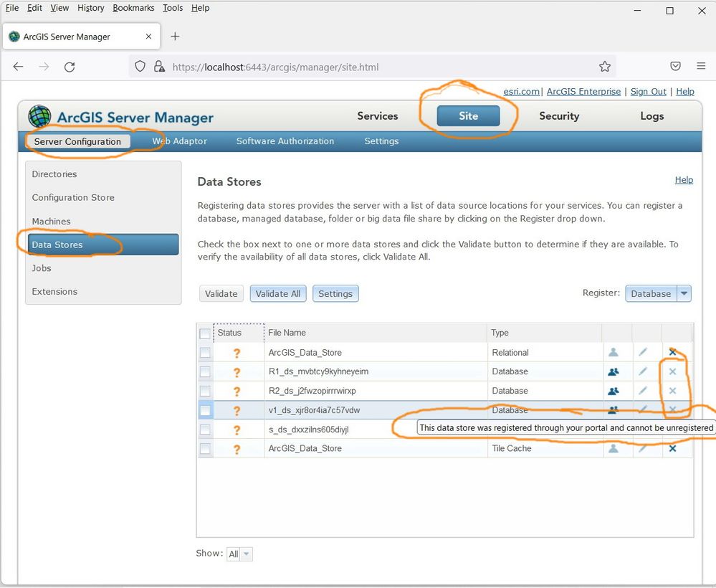Switch to the Security section

click(559, 116)
